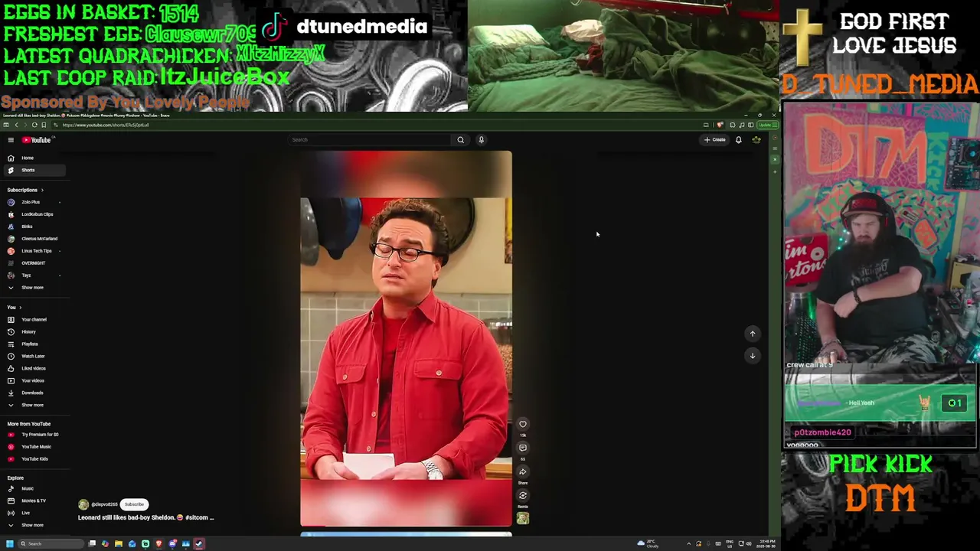Go back in Brave browser
Viewport: 980px width, 551px height.
16,125
